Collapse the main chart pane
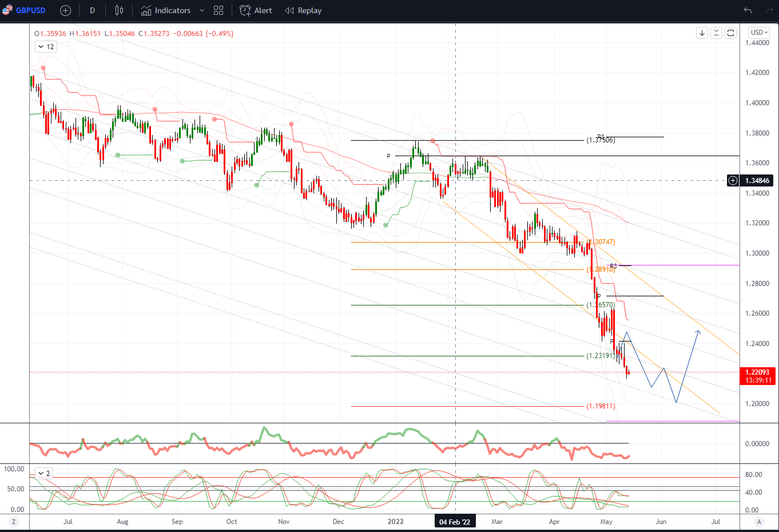Screen dimensions: 779x532 [x=716, y=33]
